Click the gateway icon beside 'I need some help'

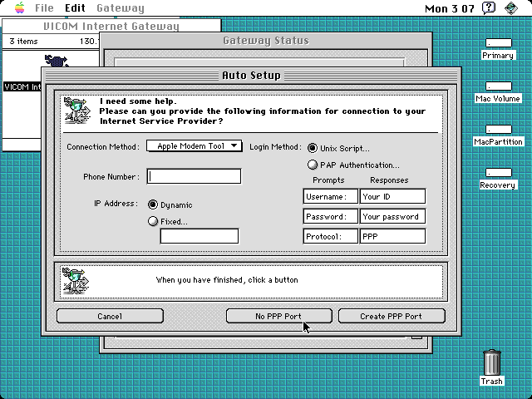tap(77, 111)
